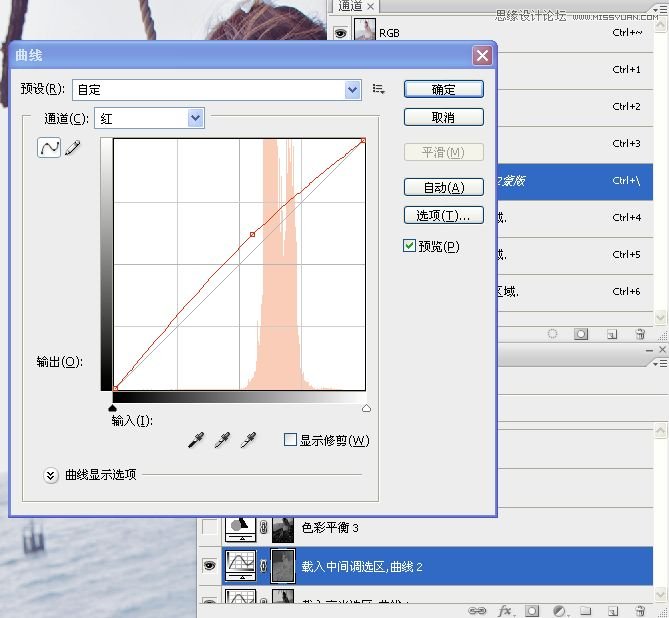Close the 曲线 dialog
Image resolution: width=669 pixels, height=618 pixels.
point(482,55)
